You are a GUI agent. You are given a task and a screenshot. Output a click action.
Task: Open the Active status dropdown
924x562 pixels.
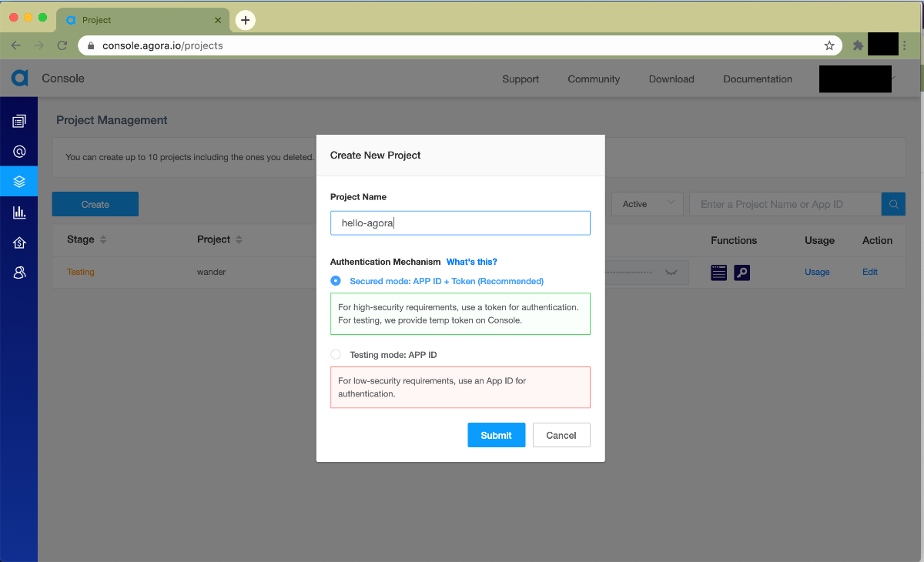click(x=648, y=204)
